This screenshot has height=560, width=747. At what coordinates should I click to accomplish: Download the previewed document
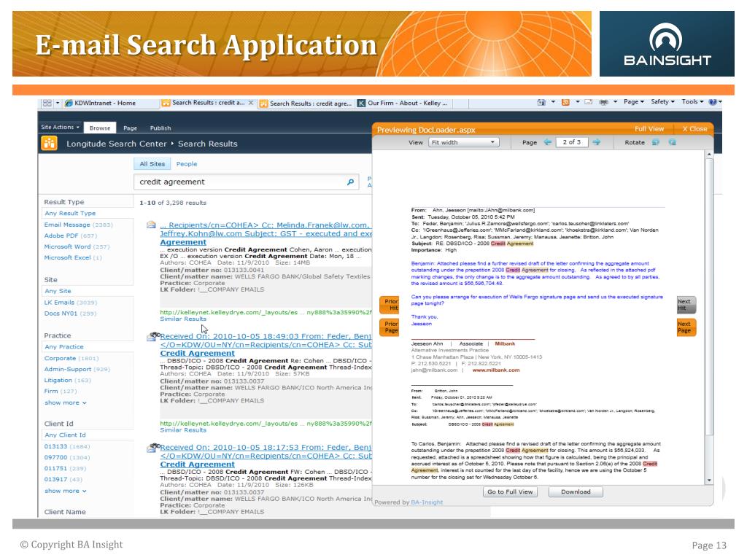pyautogui.click(x=576, y=492)
